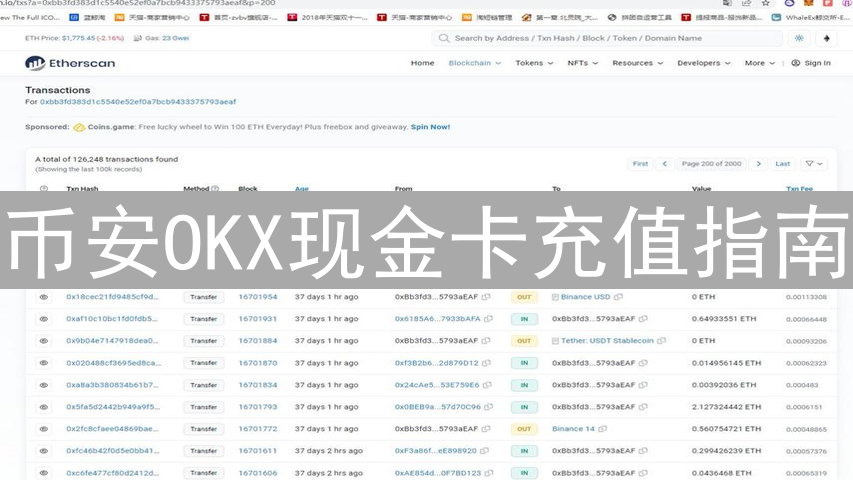Go to next page arrow

[758, 164]
